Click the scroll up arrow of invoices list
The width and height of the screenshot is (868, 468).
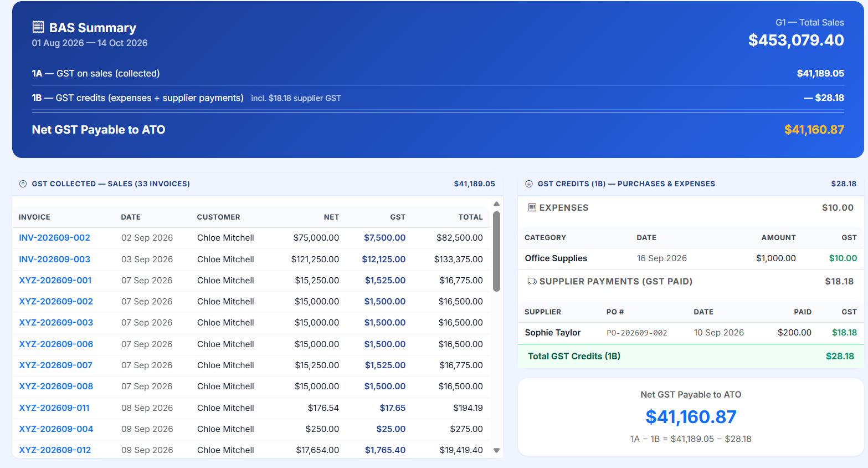click(x=496, y=204)
